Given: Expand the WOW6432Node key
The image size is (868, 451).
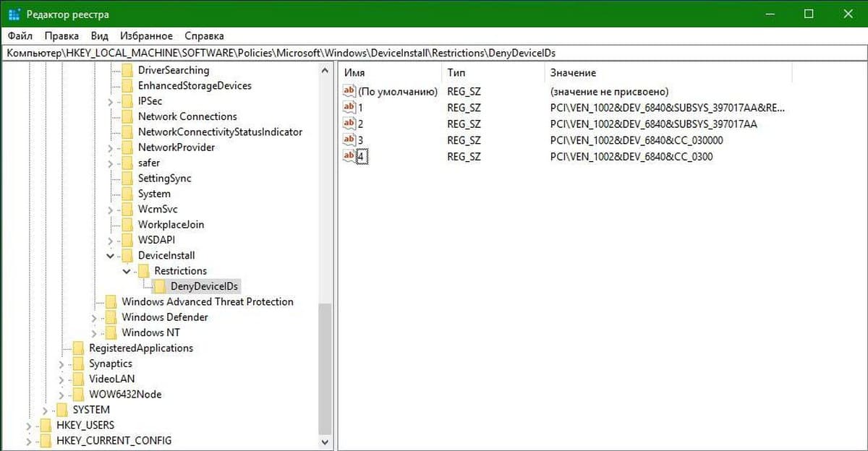Looking at the screenshot, I should (x=61, y=395).
